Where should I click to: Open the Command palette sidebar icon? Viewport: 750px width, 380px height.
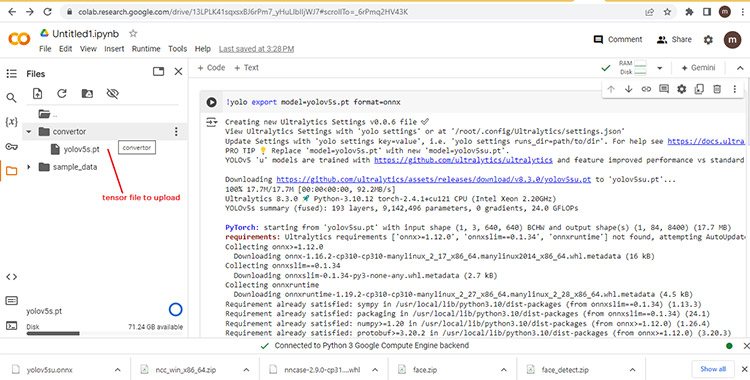pos(11,301)
